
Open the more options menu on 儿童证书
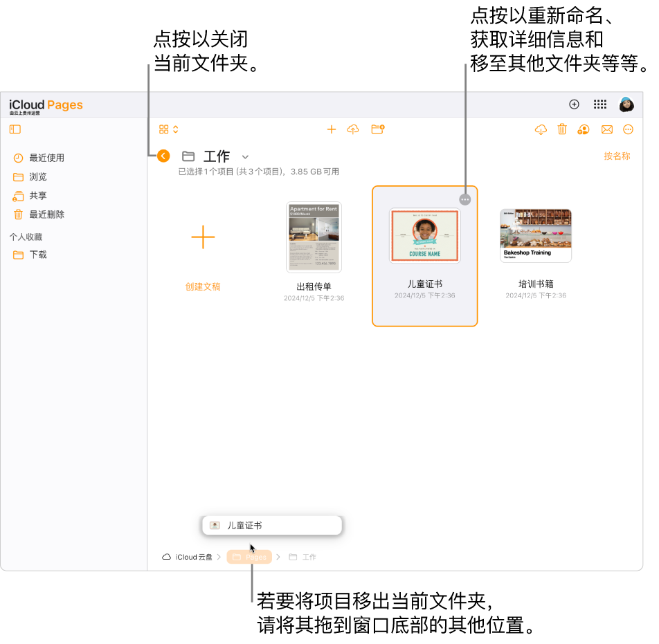click(464, 199)
